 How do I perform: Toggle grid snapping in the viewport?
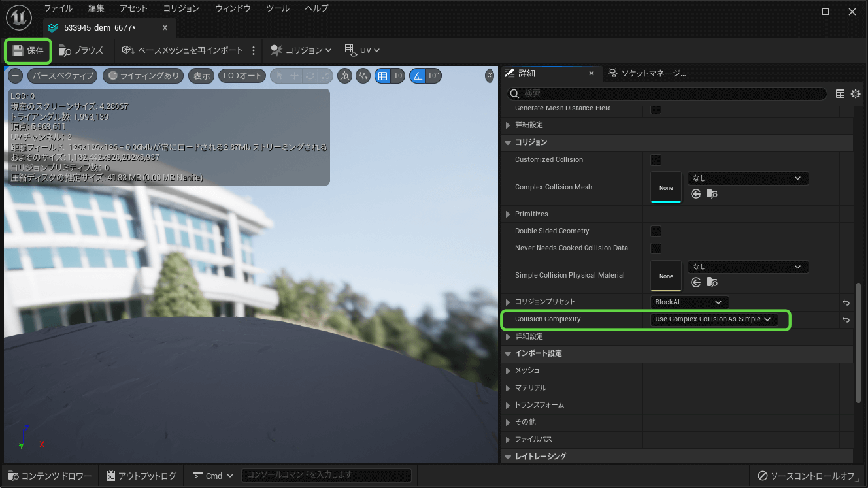tap(383, 76)
